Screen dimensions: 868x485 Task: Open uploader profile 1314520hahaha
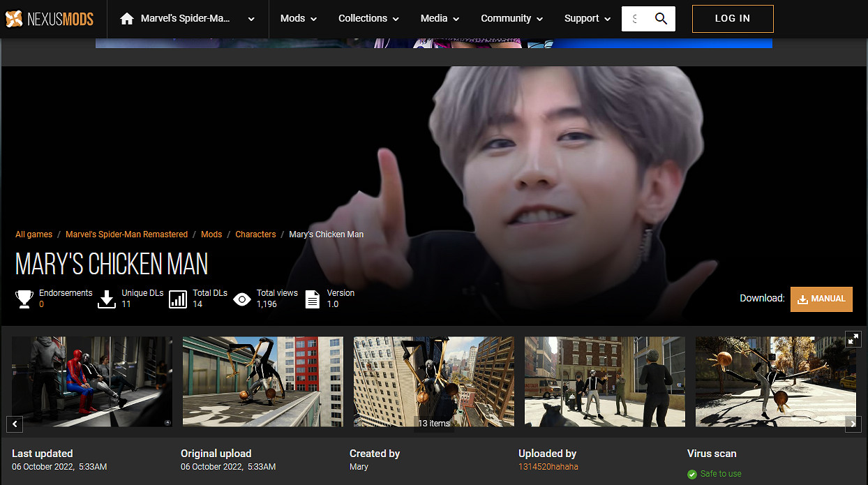tap(548, 467)
